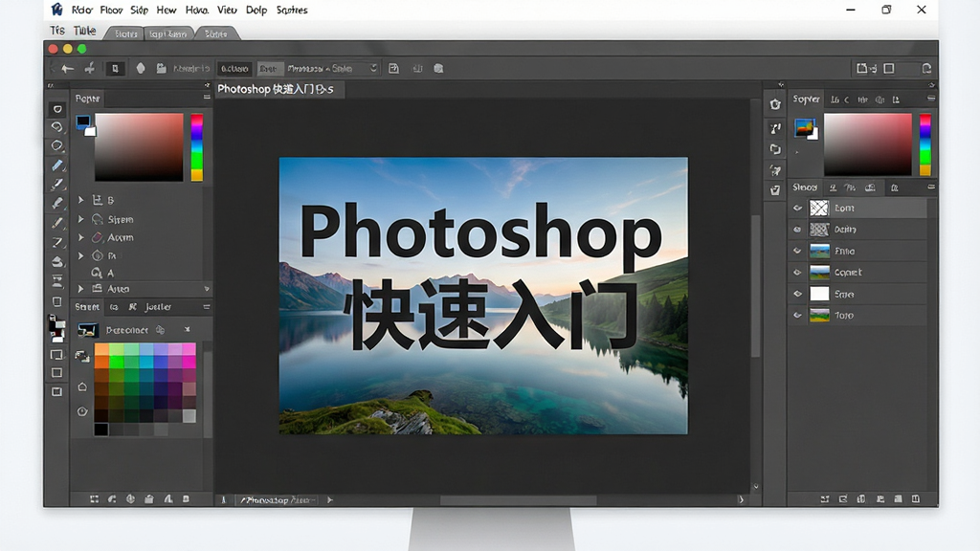Click the dark teardrop shape icon in options bar

141,68
